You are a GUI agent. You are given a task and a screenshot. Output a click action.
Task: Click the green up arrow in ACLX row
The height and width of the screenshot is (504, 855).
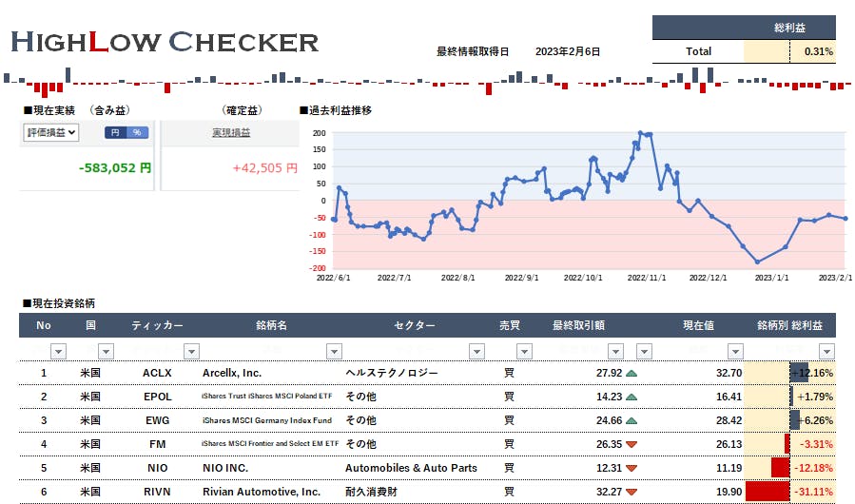(632, 373)
